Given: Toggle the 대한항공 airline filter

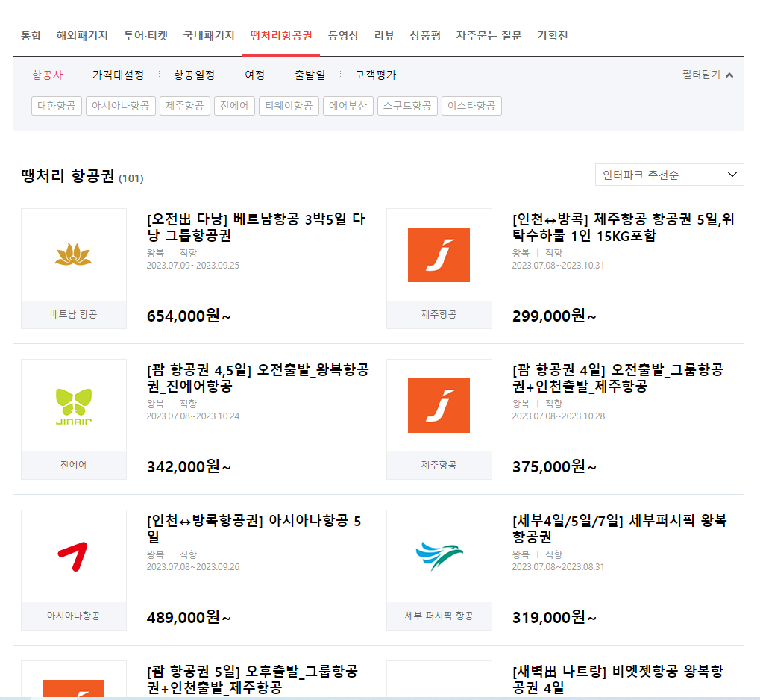Looking at the screenshot, I should tap(56, 106).
